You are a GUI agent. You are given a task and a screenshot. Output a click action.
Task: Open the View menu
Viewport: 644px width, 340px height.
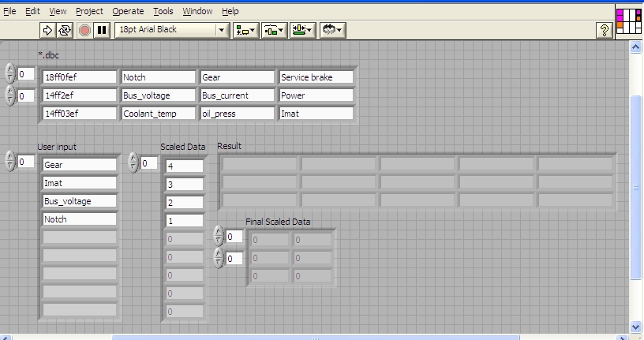pos(58,11)
